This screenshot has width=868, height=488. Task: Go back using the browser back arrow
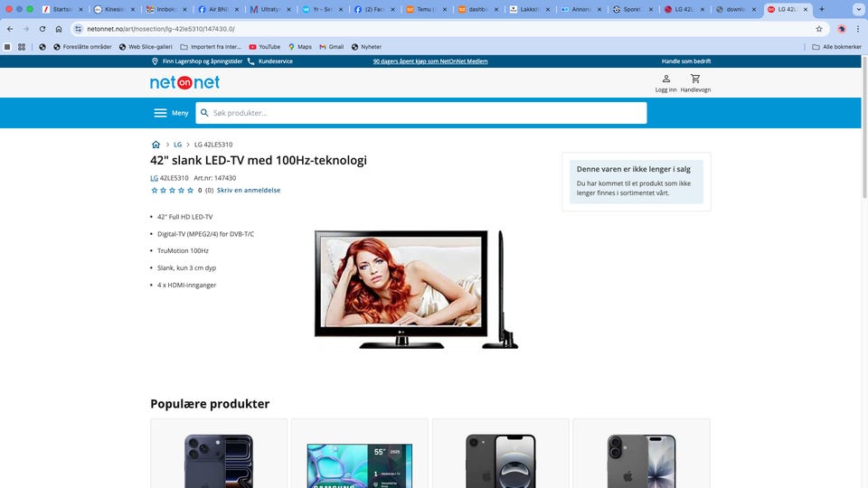pyautogui.click(x=10, y=29)
